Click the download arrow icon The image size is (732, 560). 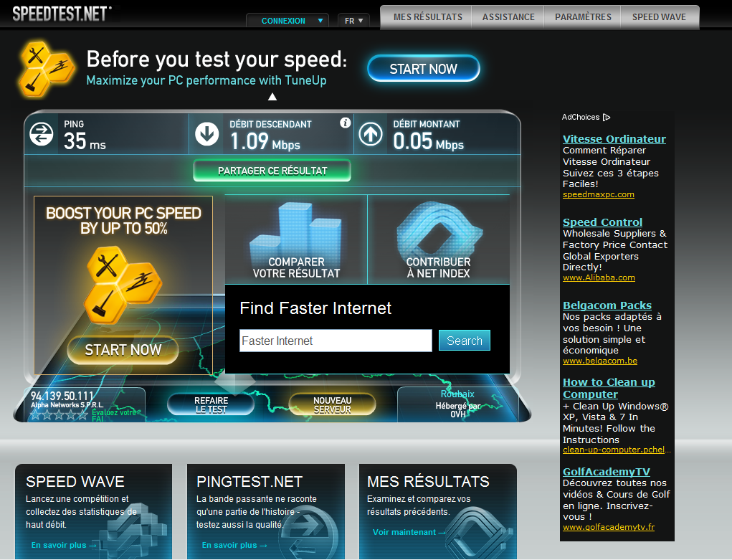click(206, 134)
